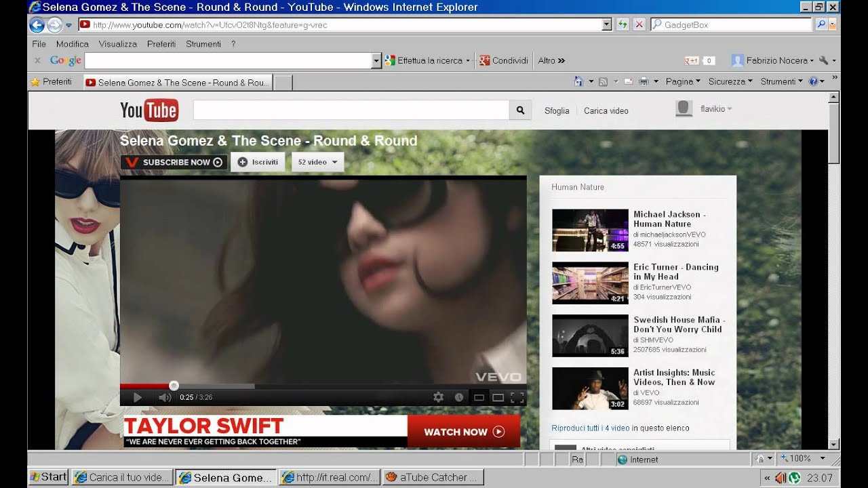Open the Sfoglia link
The width and height of the screenshot is (868, 488).
[x=557, y=110]
